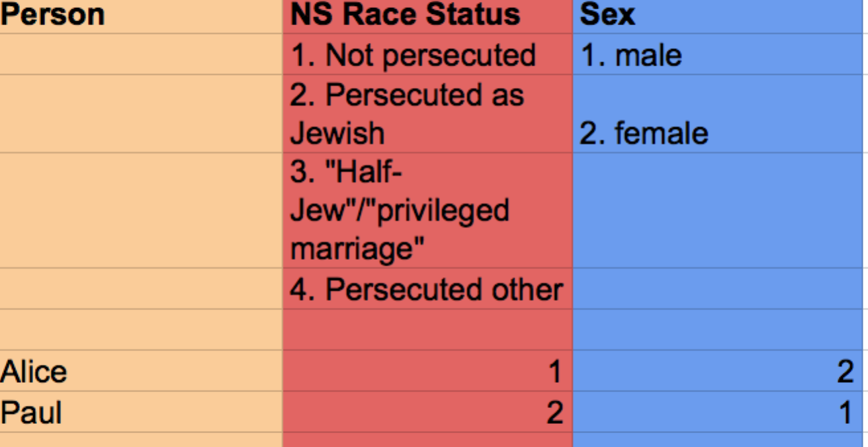The height and width of the screenshot is (447, 868).
Task: Click the '1. Not persecuted' cell
Action: click(x=427, y=55)
